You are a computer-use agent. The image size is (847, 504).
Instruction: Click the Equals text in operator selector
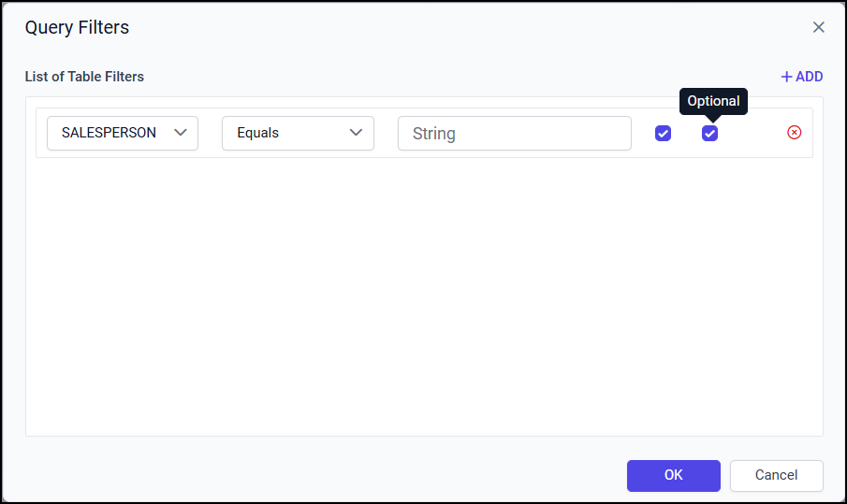tap(258, 133)
